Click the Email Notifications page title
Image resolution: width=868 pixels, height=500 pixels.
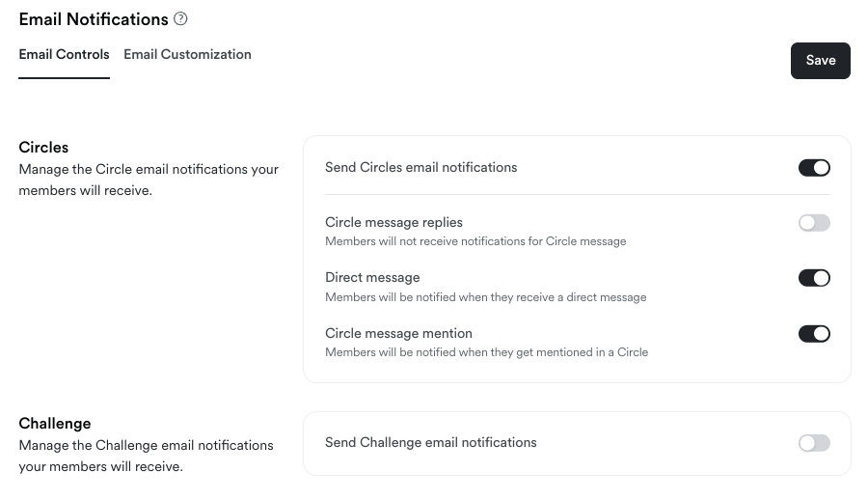pos(94,19)
